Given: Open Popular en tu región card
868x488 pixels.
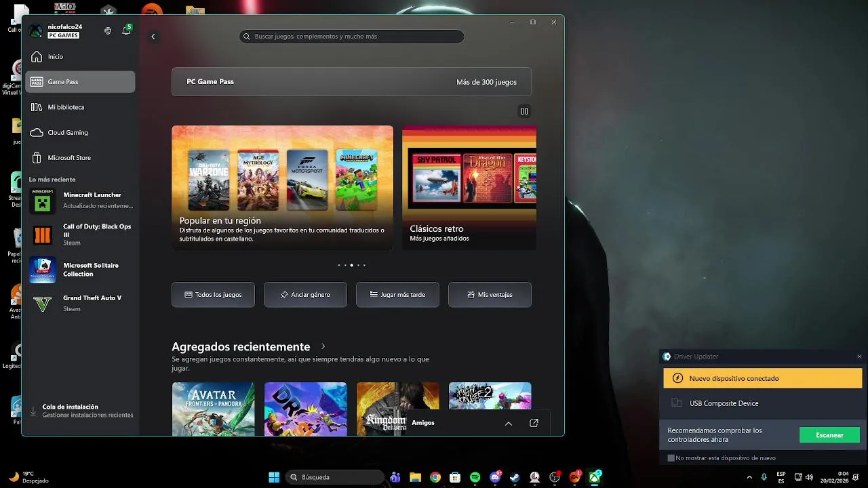Looking at the screenshot, I should (282, 188).
